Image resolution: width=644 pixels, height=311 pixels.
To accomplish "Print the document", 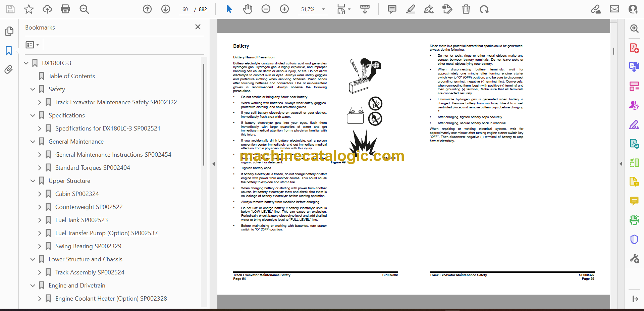I will tap(65, 9).
